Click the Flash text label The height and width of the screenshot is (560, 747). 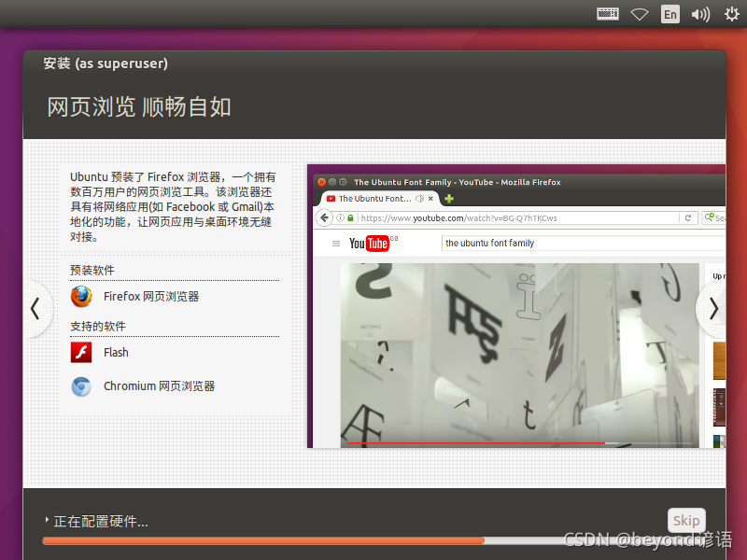click(x=116, y=353)
